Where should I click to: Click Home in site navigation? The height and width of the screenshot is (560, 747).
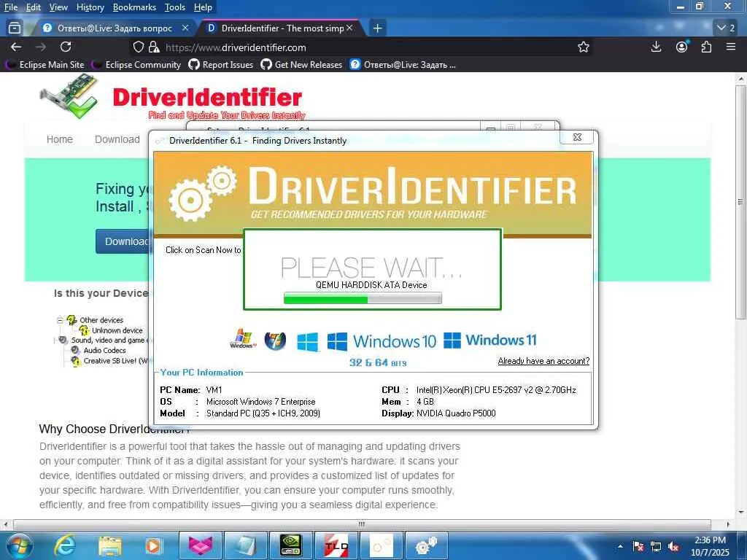60,139
